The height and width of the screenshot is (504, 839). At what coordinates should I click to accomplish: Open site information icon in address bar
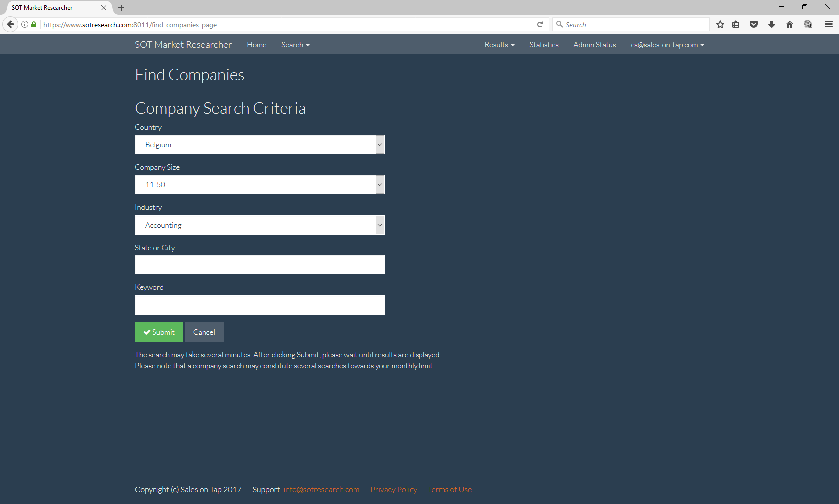25,24
